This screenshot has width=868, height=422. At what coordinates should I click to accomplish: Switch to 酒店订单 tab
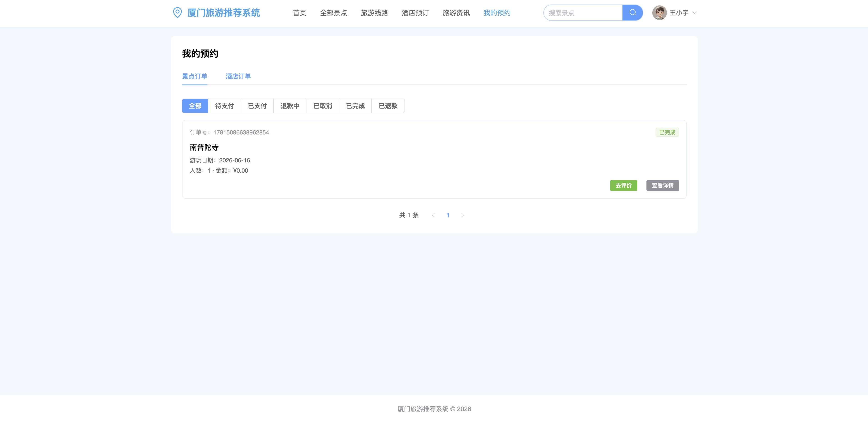pyautogui.click(x=238, y=76)
